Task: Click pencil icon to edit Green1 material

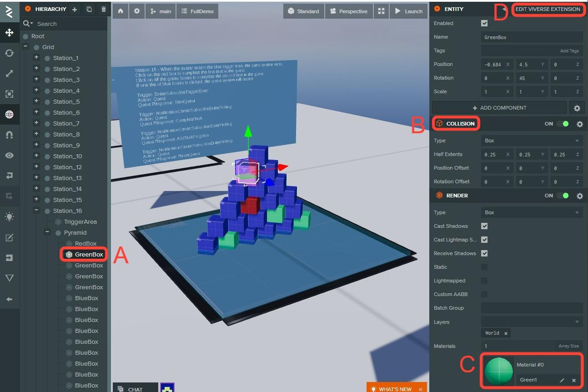Action: coord(562,380)
